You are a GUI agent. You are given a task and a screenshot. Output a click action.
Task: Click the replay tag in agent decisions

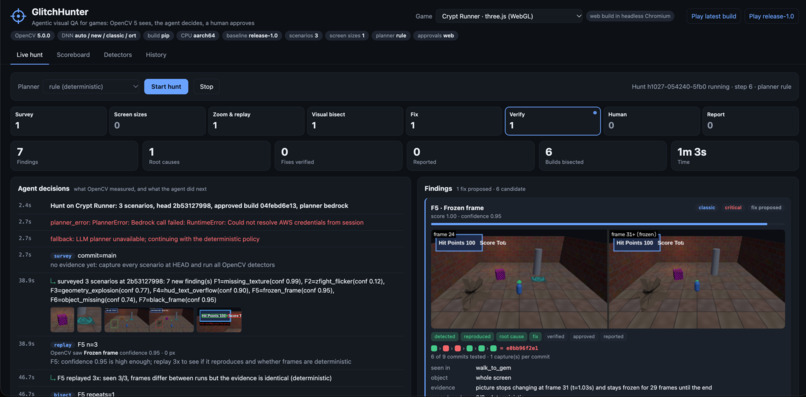pyautogui.click(x=62, y=345)
